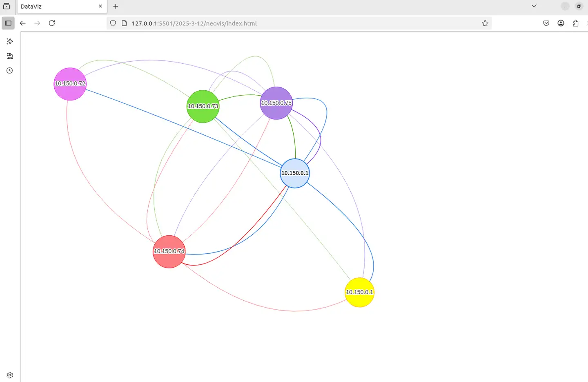Go forward to next page

click(37, 23)
